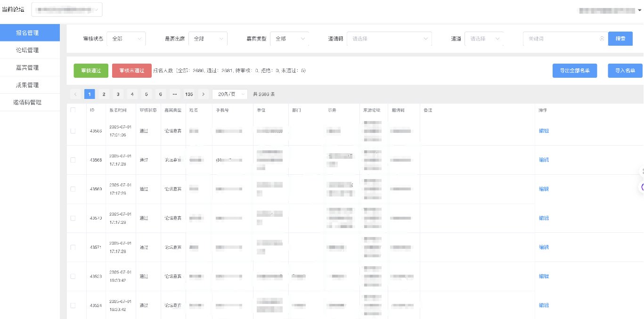Click the next page arrow in pagination
The width and height of the screenshot is (644, 319).
click(x=203, y=94)
